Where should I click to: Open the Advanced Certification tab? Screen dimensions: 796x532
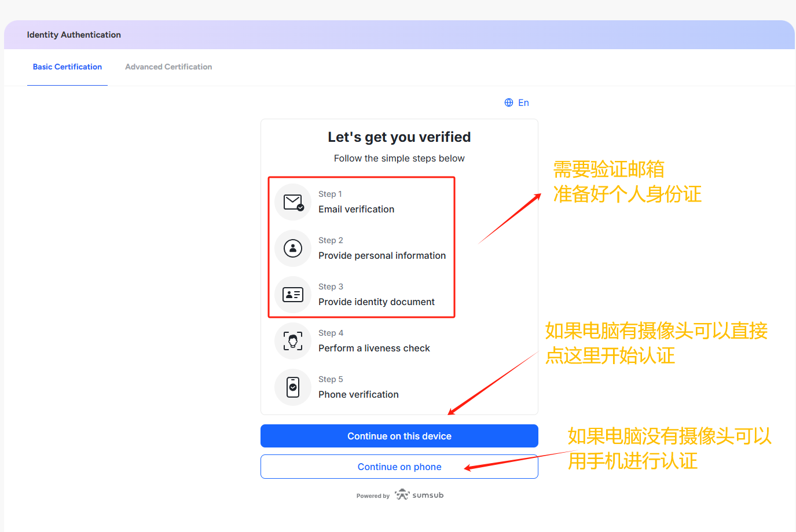pyautogui.click(x=168, y=67)
